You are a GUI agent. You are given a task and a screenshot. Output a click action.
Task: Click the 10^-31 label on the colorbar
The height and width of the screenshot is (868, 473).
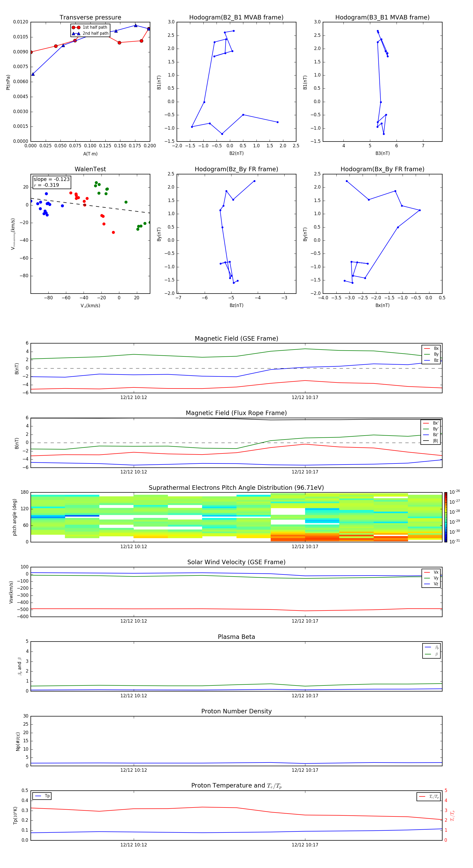[455, 542]
